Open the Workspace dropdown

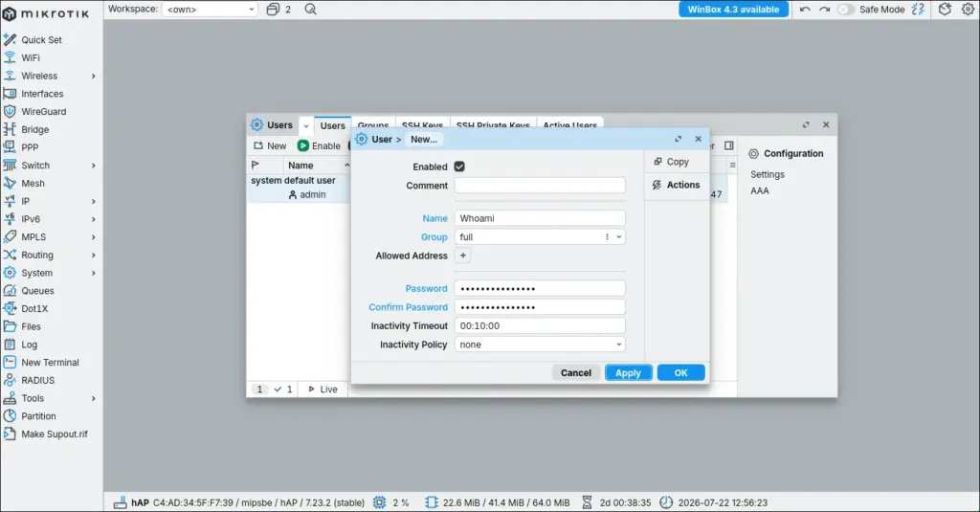[210, 10]
